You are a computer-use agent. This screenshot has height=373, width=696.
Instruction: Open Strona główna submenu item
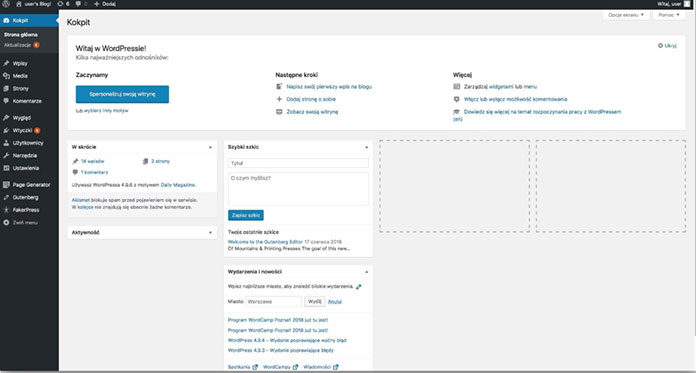21,35
